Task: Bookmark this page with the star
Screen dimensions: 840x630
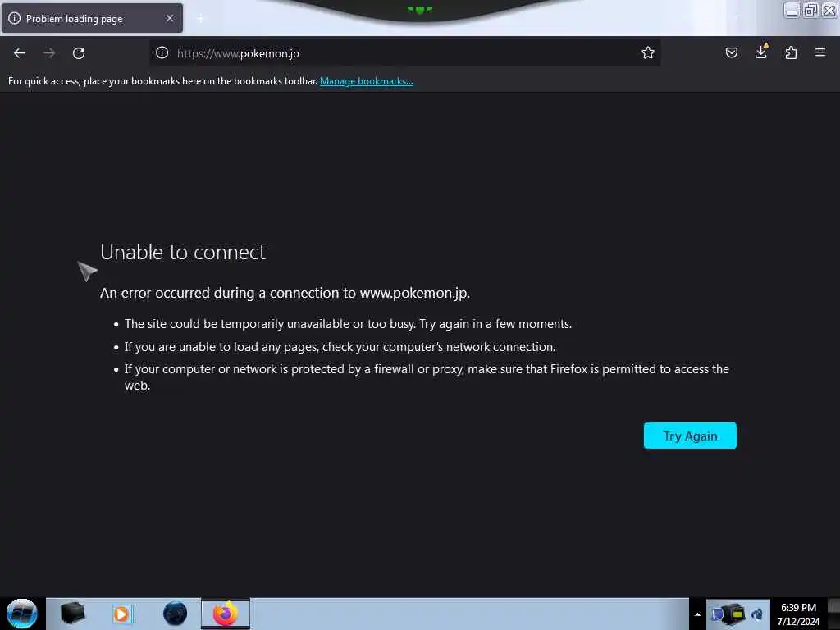Action: (648, 52)
